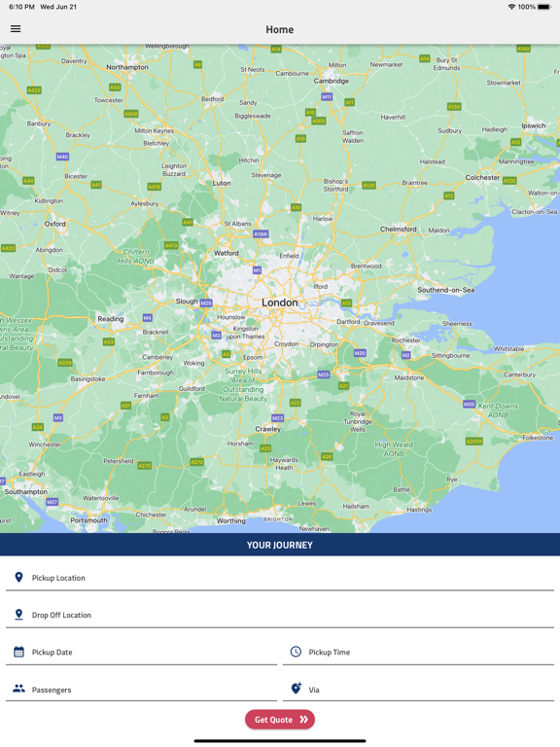Tap the Drop Off Location pin icon
Image resolution: width=560 pixels, height=747 pixels.
pos(19,615)
